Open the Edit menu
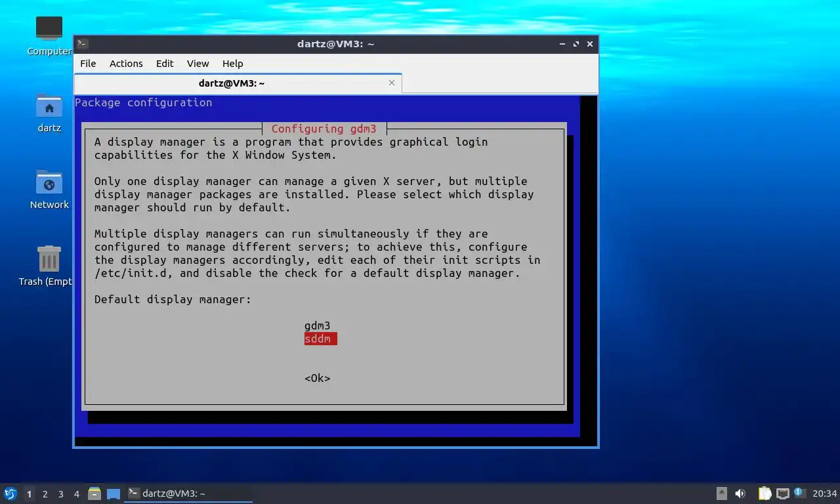The height and width of the screenshot is (504, 840). 165,63
